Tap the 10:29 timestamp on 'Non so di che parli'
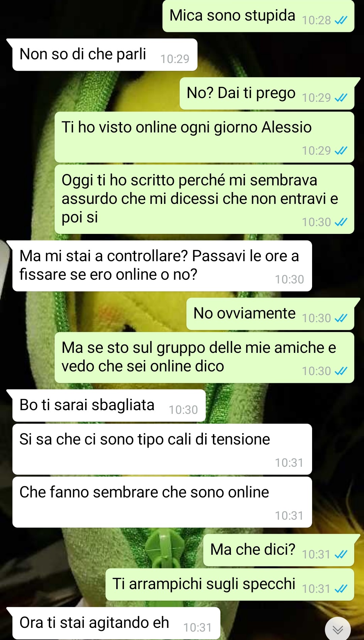The image size is (364, 640). 175,59
